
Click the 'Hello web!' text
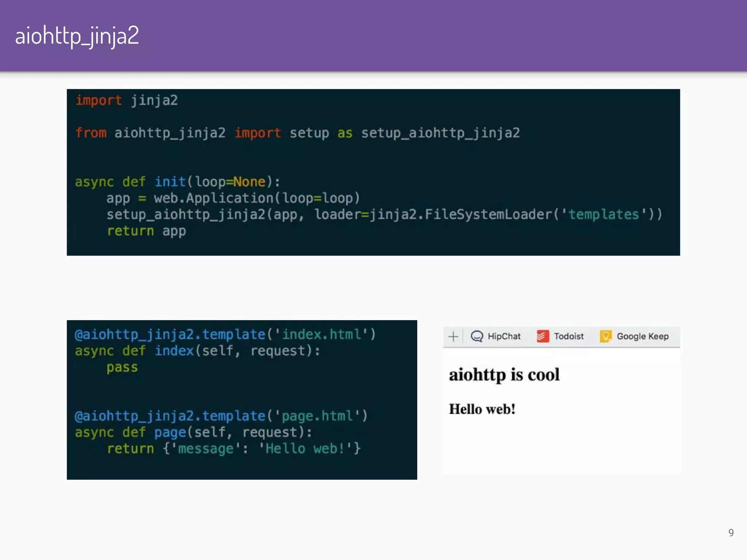pyautogui.click(x=482, y=409)
